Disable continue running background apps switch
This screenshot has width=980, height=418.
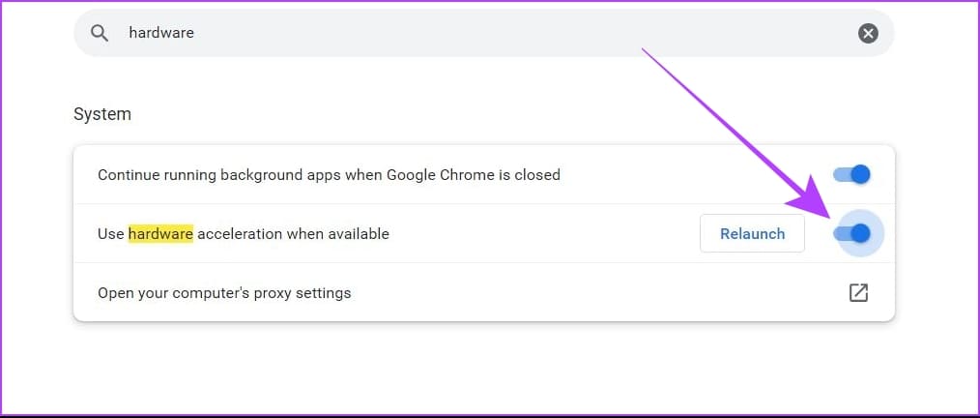[x=853, y=175]
